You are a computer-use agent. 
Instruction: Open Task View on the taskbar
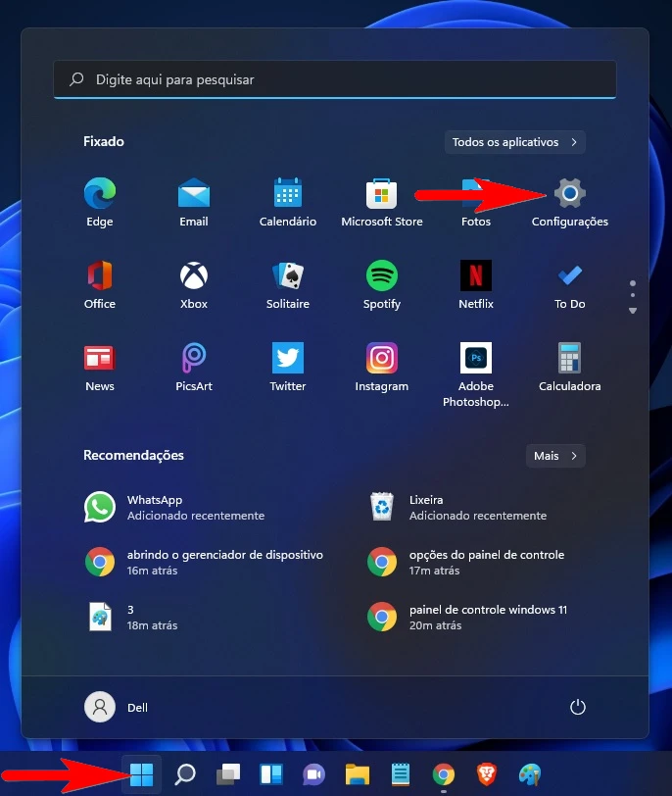click(228, 774)
